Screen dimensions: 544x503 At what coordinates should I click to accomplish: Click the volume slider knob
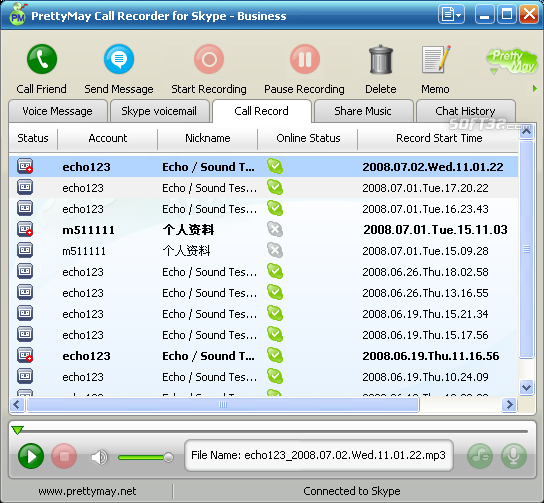[x=169, y=458]
